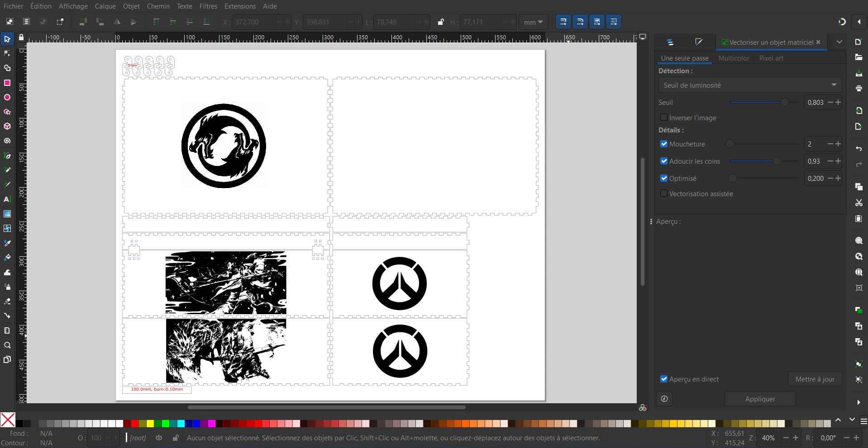Toggle the snapping icon at top right
This screenshot has height=448, width=868.
842,22
